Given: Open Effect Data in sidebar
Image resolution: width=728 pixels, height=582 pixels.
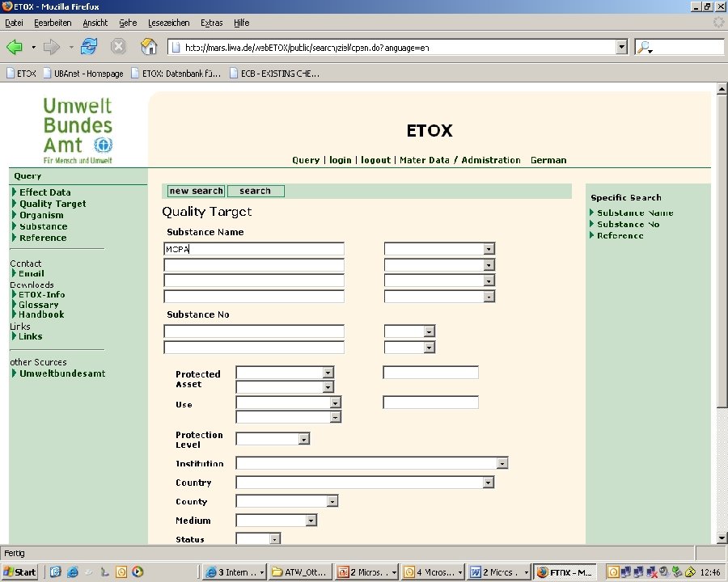Looking at the screenshot, I should click(45, 192).
